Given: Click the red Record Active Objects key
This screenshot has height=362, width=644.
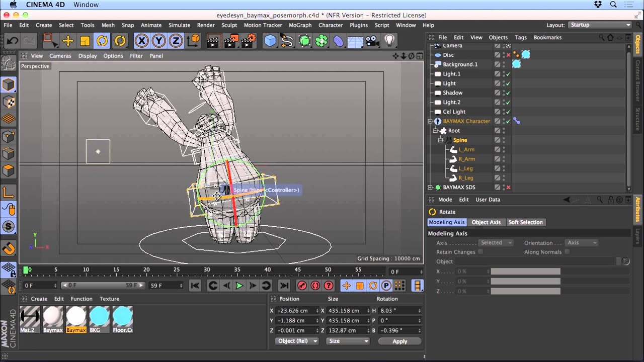Looking at the screenshot, I should click(x=302, y=286).
